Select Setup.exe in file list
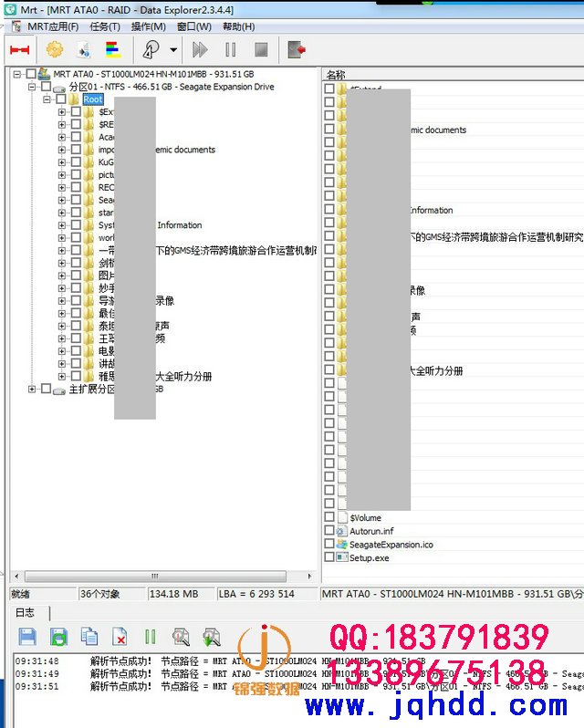Screen dimensions: 584x728 pos(369,557)
